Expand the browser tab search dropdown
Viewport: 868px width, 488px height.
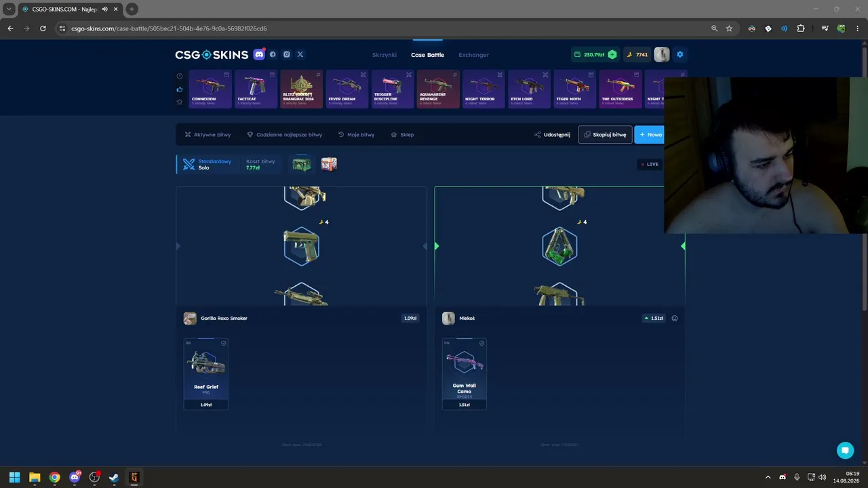pos(9,9)
